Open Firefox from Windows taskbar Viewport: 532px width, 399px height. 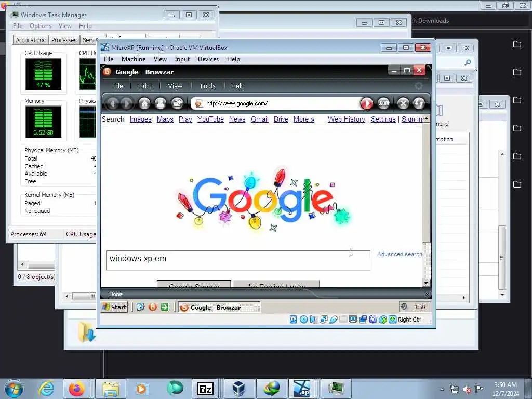click(77, 389)
